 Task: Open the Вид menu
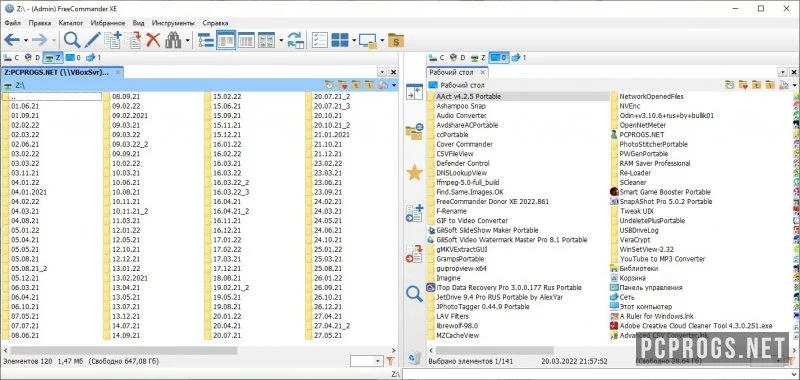coord(138,23)
